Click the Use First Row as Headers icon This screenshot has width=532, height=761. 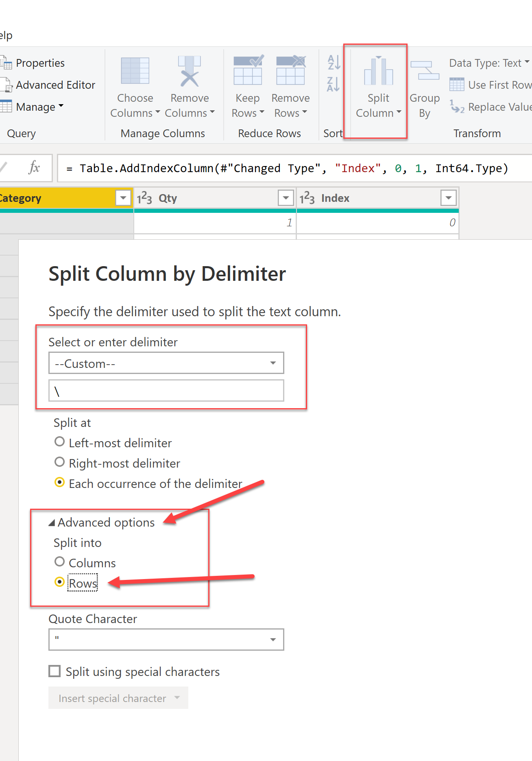[457, 85]
